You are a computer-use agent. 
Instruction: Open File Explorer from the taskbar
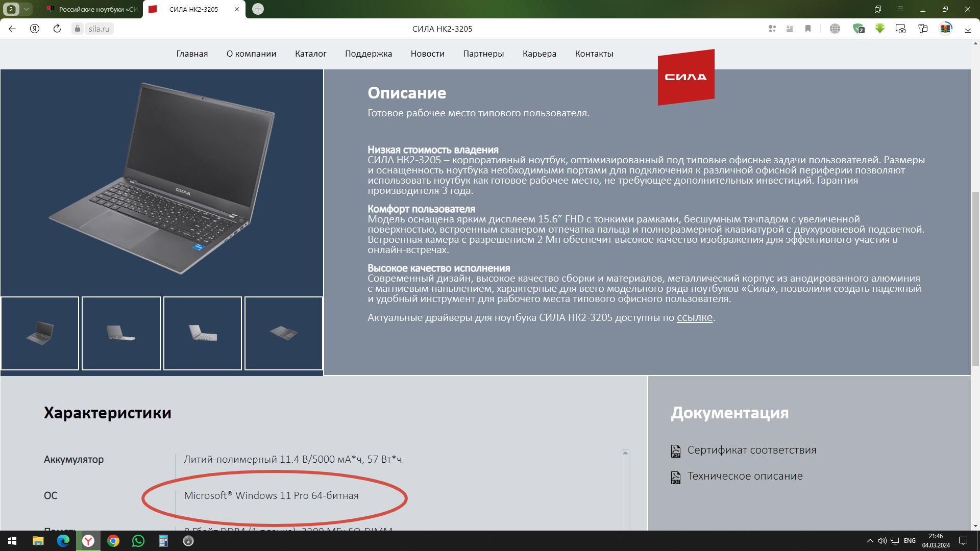pos(38,541)
